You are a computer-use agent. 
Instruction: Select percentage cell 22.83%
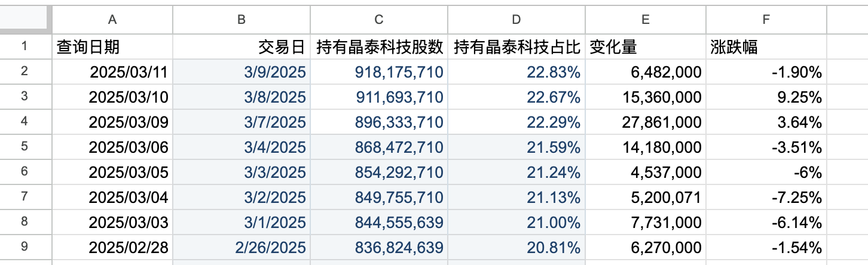click(x=516, y=72)
